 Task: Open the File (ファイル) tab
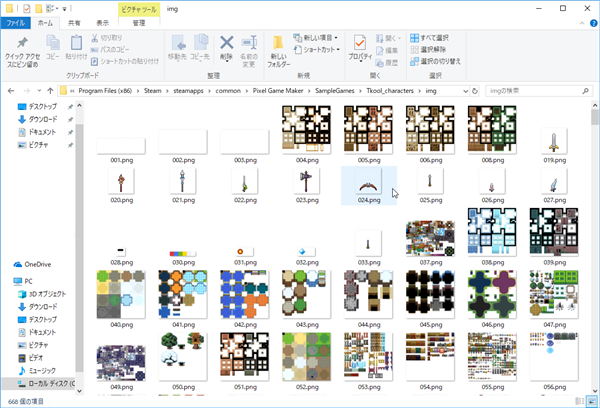16,23
